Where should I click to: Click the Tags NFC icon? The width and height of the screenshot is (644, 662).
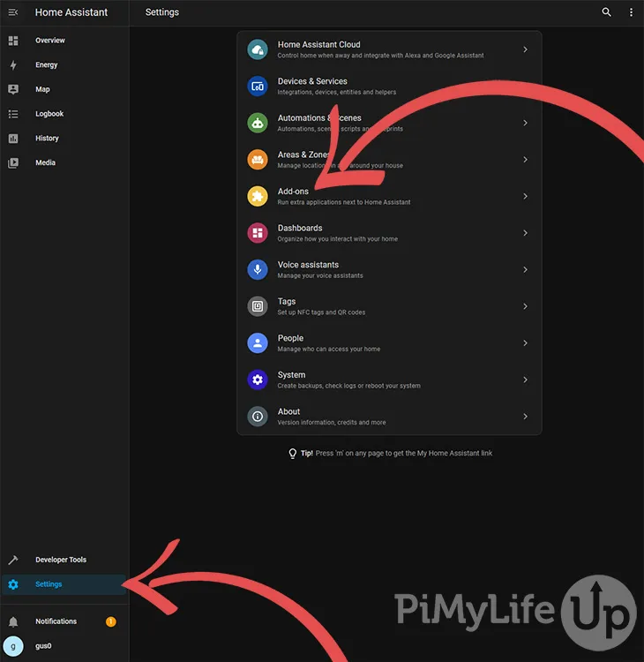258,306
